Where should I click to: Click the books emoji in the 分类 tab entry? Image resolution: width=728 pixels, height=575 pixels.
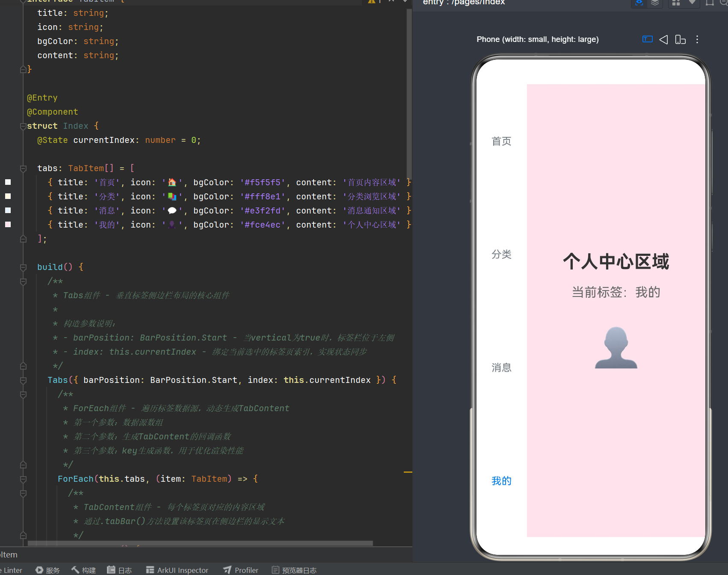pyautogui.click(x=172, y=196)
